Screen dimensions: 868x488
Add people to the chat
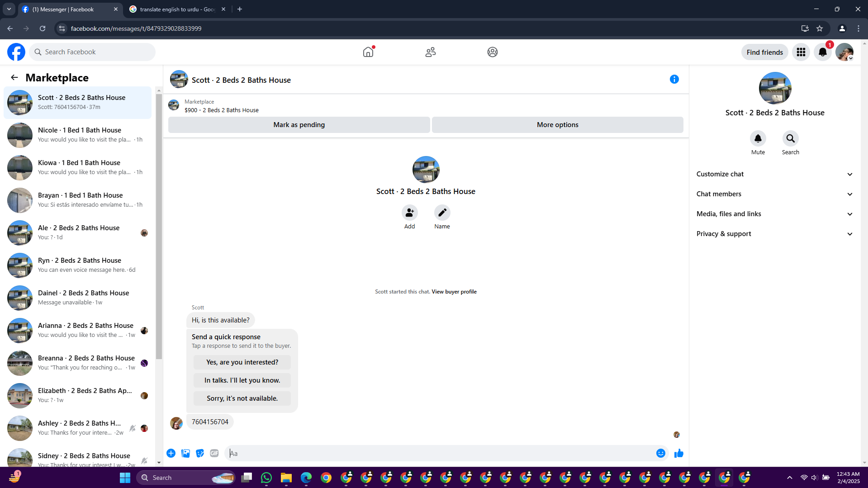[x=410, y=213]
